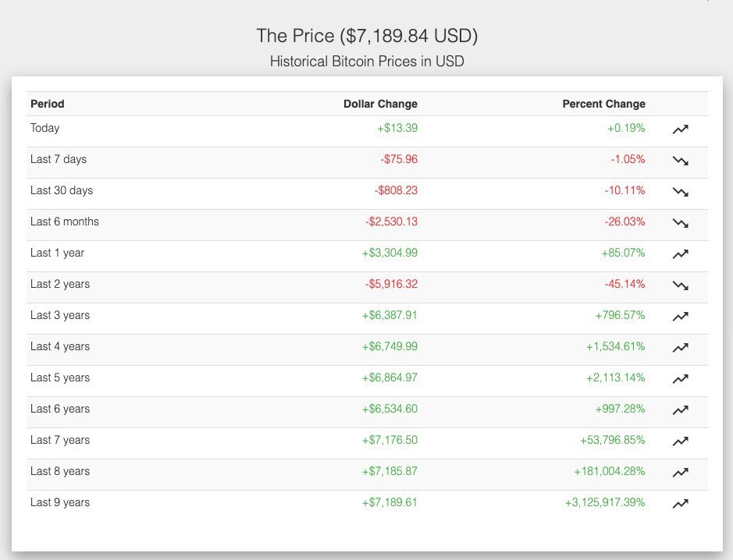The image size is (733, 560).
Task: Click upward trend icon for Last 3 years
Action: 680,317
